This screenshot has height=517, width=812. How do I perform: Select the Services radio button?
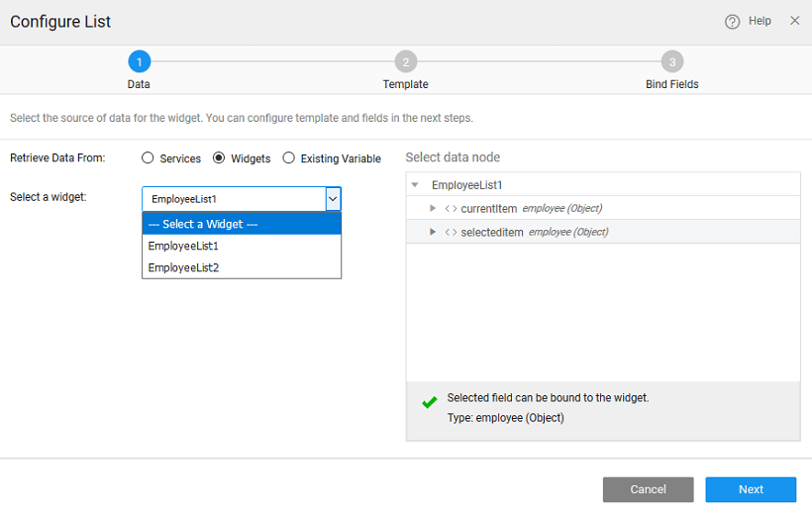148,157
